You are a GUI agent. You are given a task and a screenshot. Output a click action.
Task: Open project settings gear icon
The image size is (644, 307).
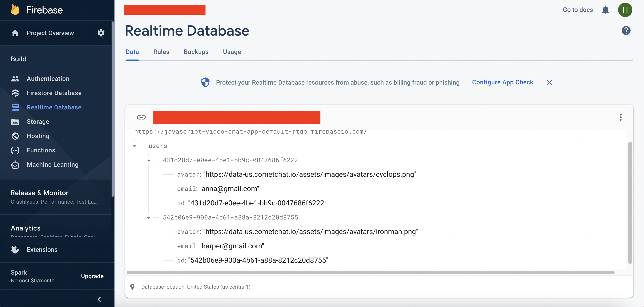(x=101, y=33)
